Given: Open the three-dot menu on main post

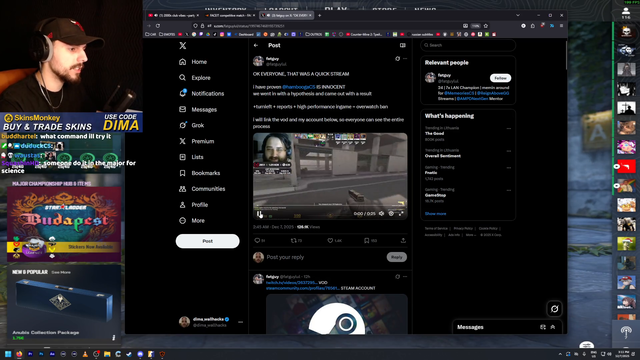Looking at the screenshot, I should coord(405,59).
